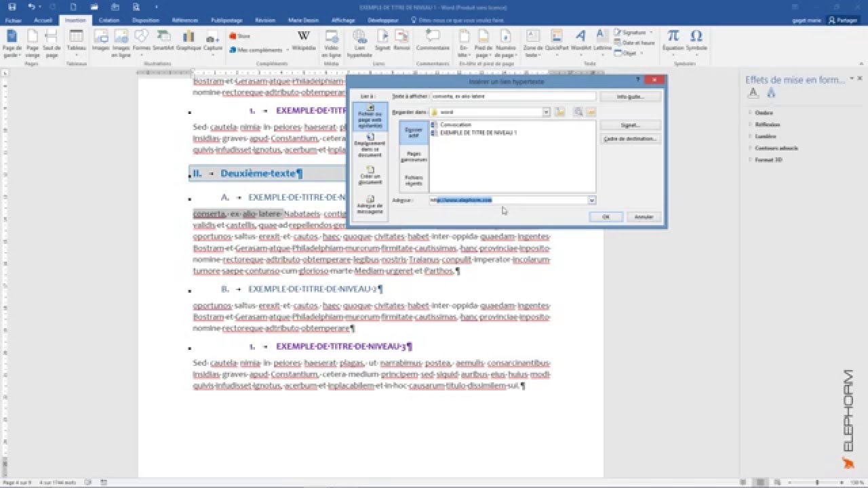Viewport: 868px width, 488px height.
Task: Select Emplacement dans ce document option
Action: (x=370, y=146)
